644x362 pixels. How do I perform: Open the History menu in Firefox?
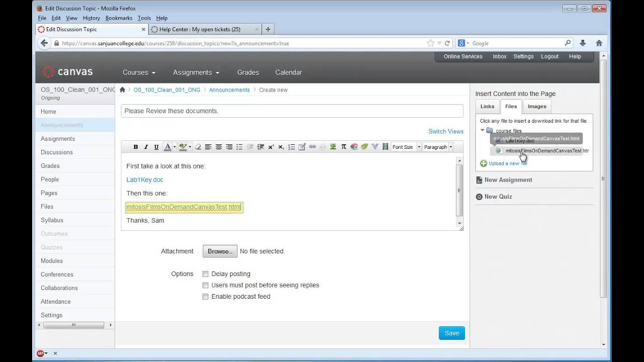[x=91, y=18]
